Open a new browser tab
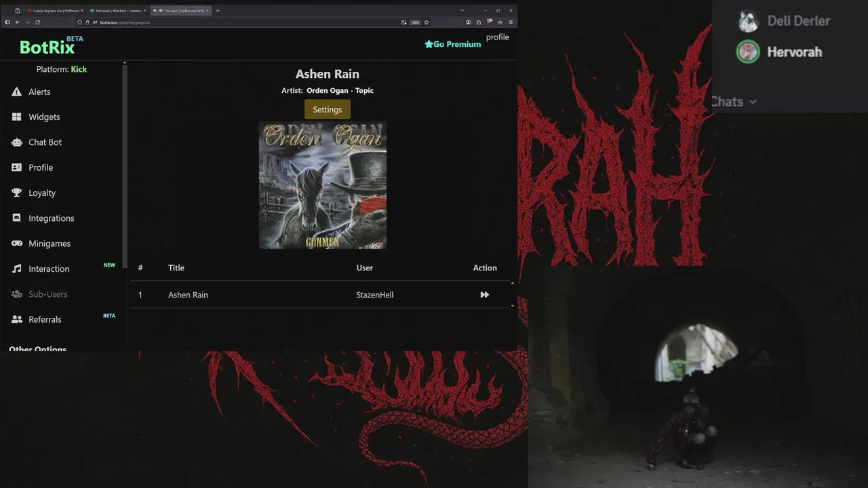Image resolution: width=868 pixels, height=488 pixels. point(218,11)
